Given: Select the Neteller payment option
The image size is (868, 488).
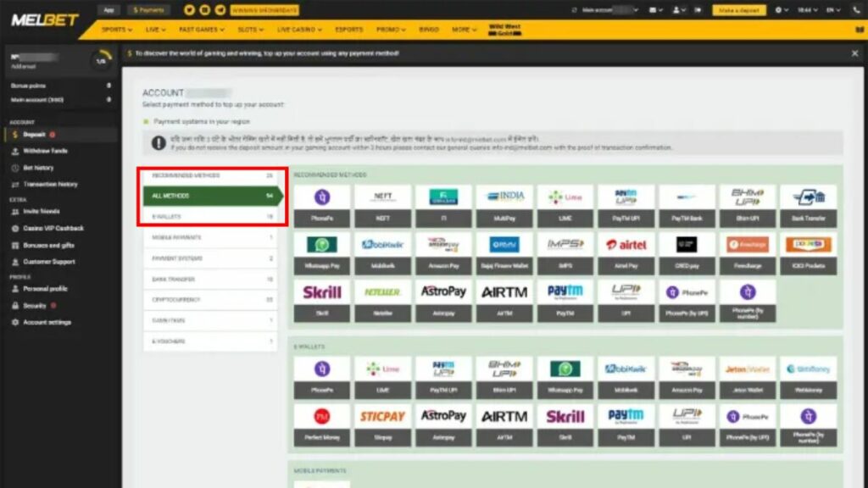Looking at the screenshot, I should 382,301.
